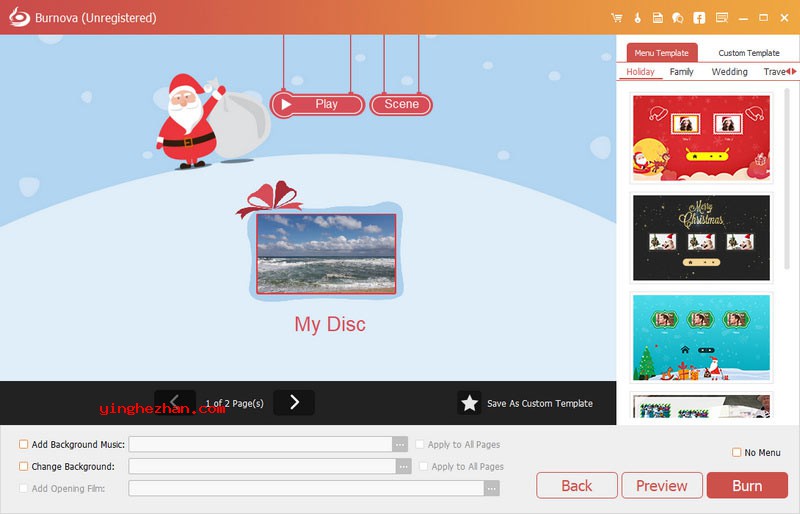Image resolution: width=800 pixels, height=514 pixels.
Task: Open the chat support icon
Action: coord(677,18)
